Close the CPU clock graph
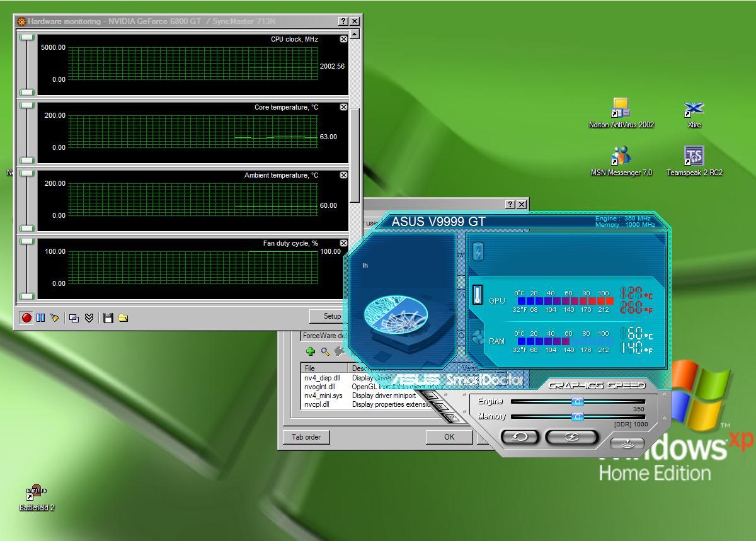Screen dimensions: 756x541 coord(343,39)
